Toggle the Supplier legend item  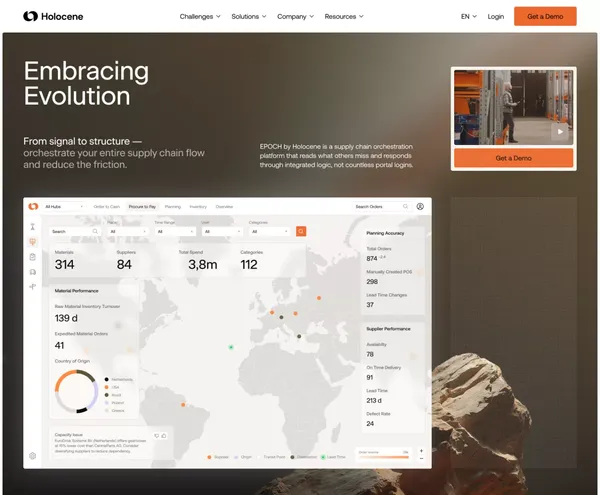click(218, 457)
